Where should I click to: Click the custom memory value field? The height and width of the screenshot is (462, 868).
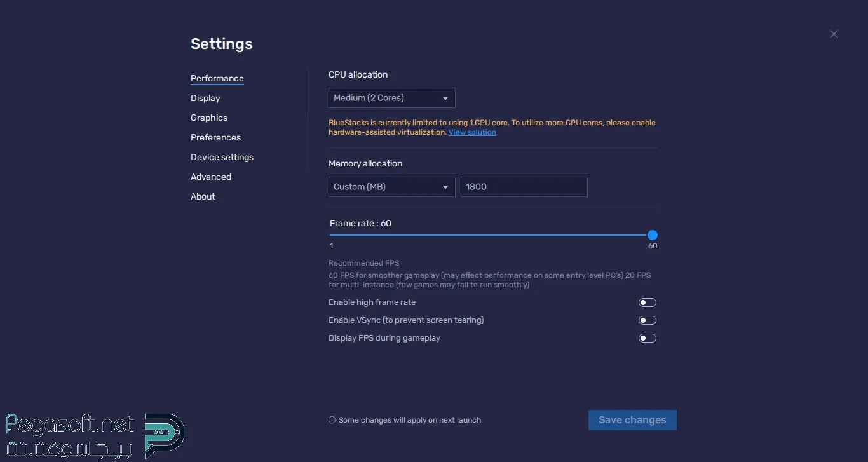(524, 187)
